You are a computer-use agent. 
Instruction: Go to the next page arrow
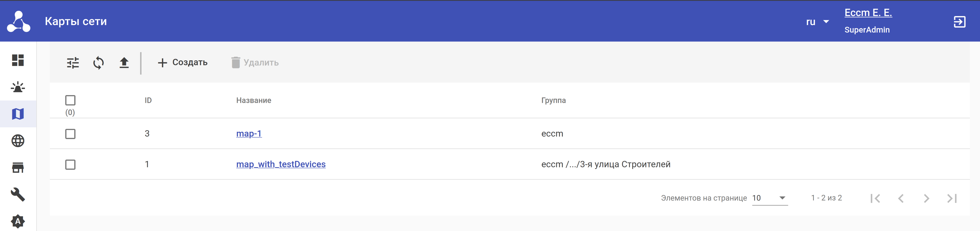[x=926, y=198]
